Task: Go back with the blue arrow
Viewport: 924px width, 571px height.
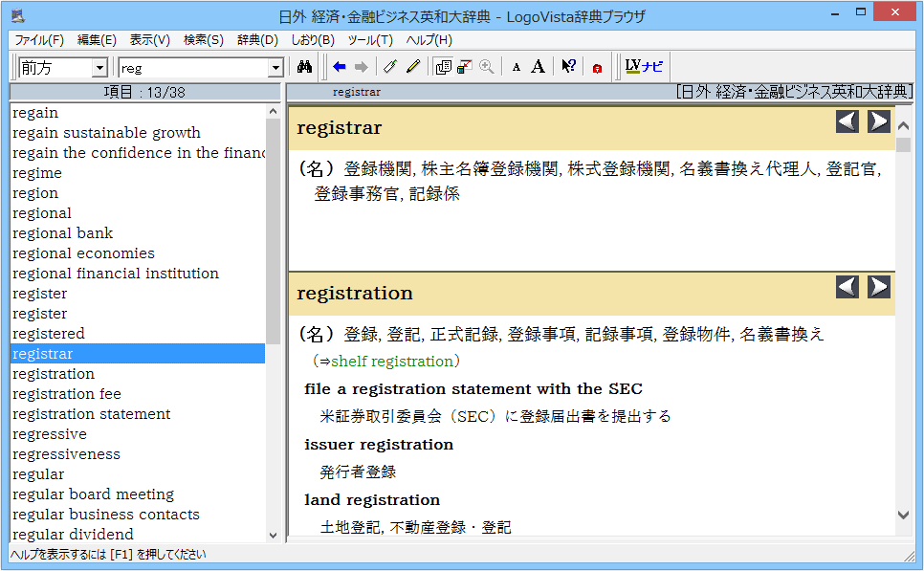Action: 339,67
